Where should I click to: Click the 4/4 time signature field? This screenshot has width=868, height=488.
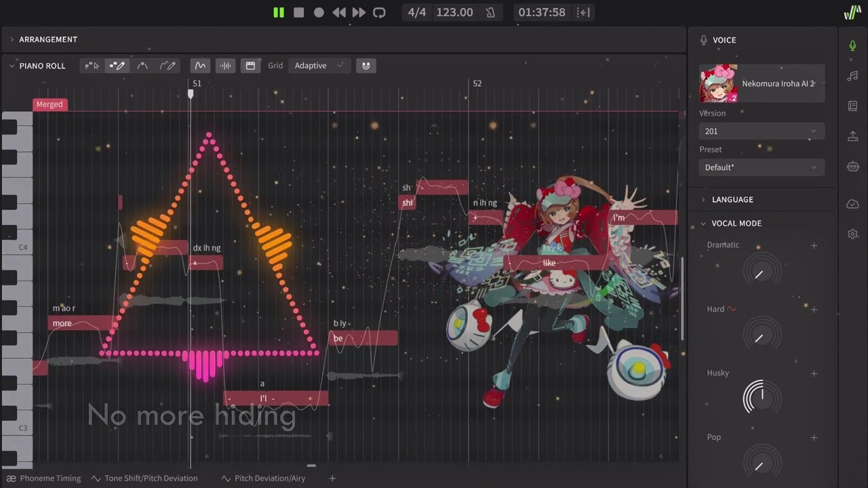(x=417, y=12)
